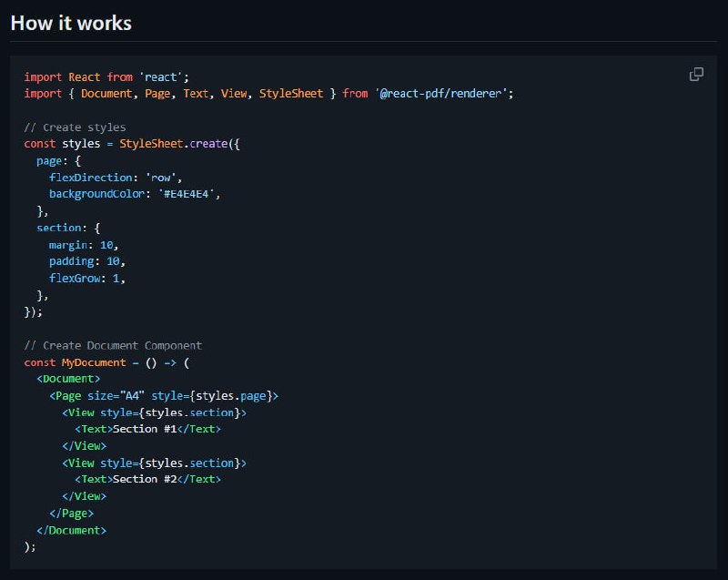The image size is (728, 580).
Task: Click the "<Text>Section #1</Text>" line
Action: click(x=147, y=429)
